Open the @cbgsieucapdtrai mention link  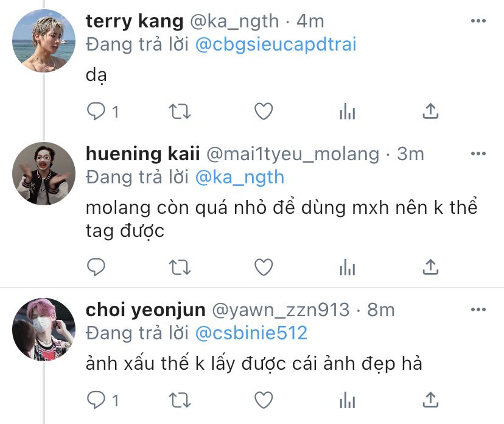pyautogui.click(x=276, y=44)
